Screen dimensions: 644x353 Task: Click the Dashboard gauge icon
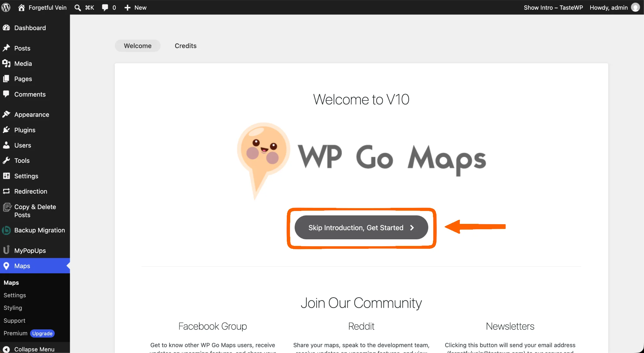point(6,28)
